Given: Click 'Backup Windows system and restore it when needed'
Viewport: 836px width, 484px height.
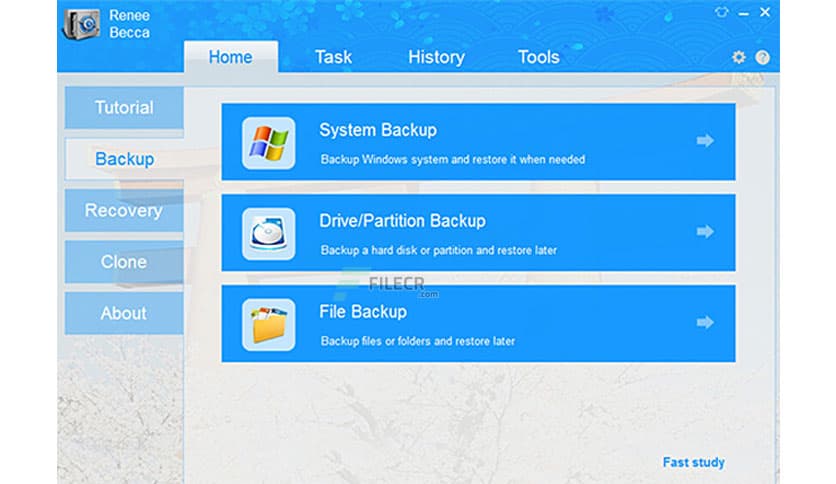Looking at the screenshot, I should [x=453, y=159].
